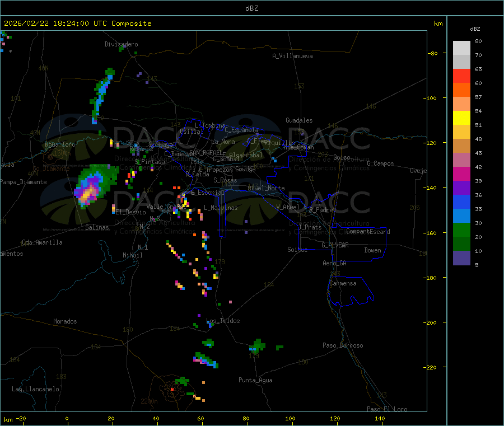Click the 'E_Escorial' location label

pos(208,193)
